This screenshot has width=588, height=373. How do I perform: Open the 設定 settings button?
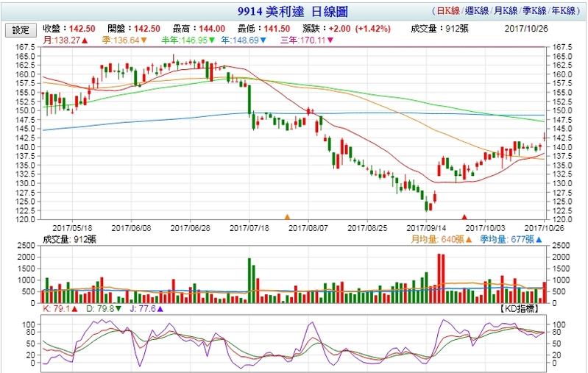click(x=21, y=30)
